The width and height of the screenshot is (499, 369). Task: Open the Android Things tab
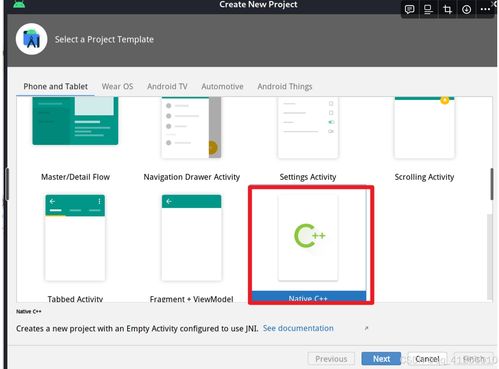click(285, 87)
